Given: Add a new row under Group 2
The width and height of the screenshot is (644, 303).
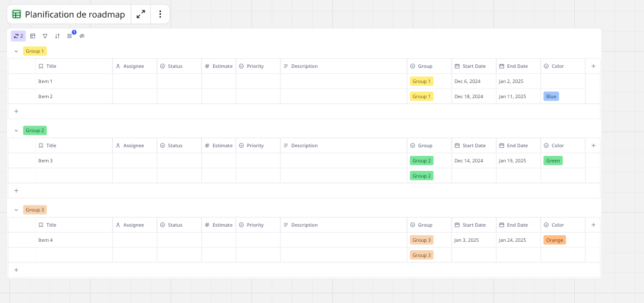Looking at the screenshot, I should (16, 191).
